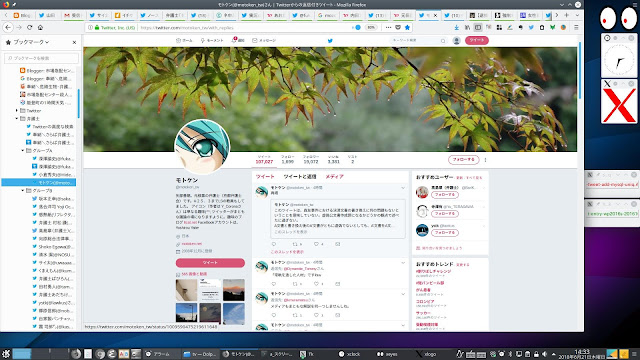Switch to xclock in the taskbar

tap(349, 354)
